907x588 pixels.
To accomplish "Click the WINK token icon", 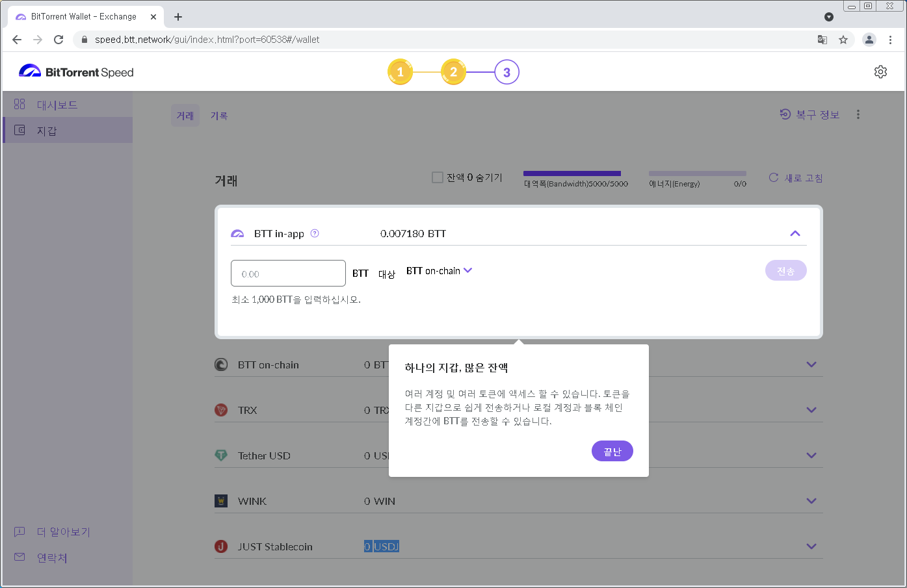I will click(221, 501).
